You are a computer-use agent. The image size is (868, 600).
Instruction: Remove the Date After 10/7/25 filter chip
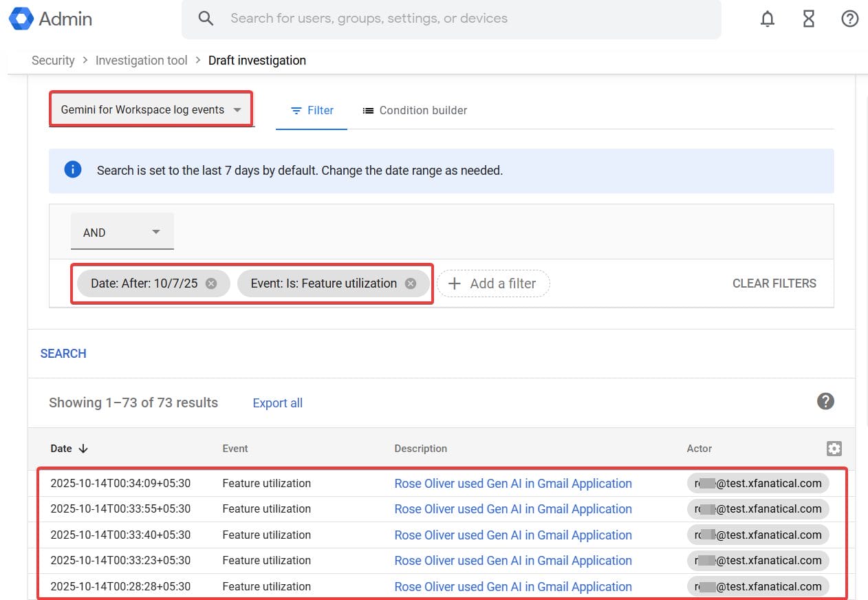click(x=211, y=283)
